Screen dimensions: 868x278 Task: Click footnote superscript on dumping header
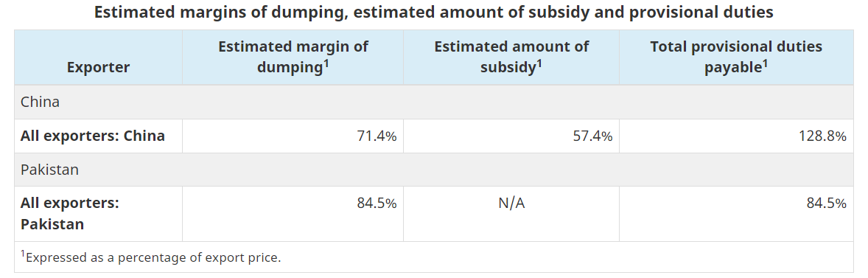[x=326, y=63]
